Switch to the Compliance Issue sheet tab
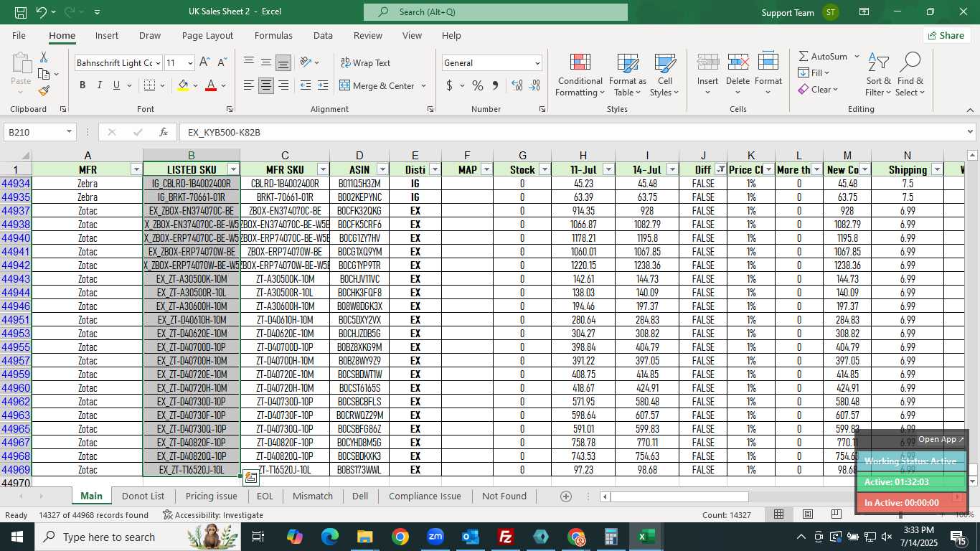 pos(425,496)
